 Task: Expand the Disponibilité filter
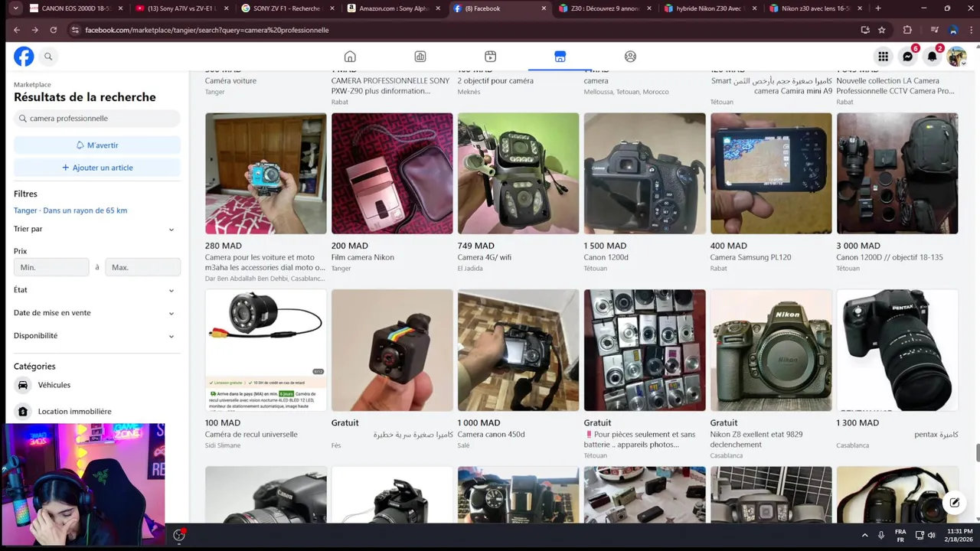pos(95,336)
